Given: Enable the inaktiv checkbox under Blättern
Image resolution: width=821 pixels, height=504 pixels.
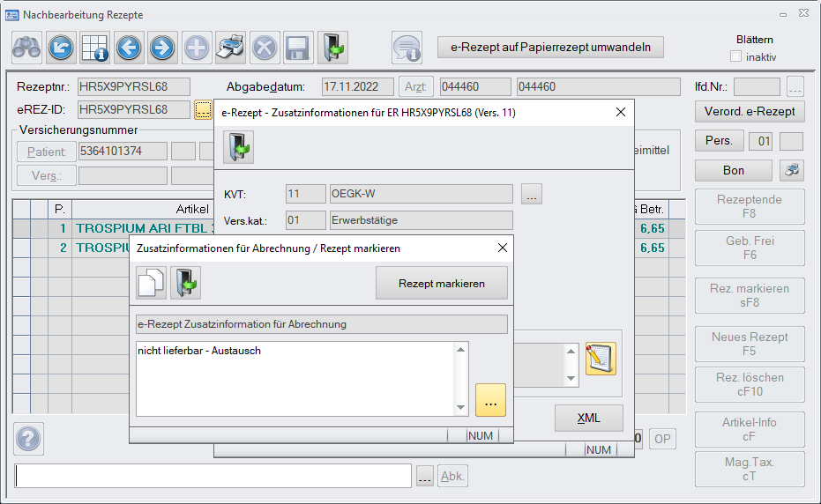Looking at the screenshot, I should (x=736, y=57).
